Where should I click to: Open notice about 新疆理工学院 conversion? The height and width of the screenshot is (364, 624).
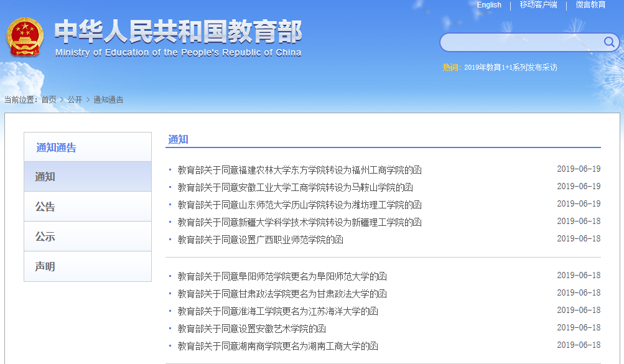[299, 222]
